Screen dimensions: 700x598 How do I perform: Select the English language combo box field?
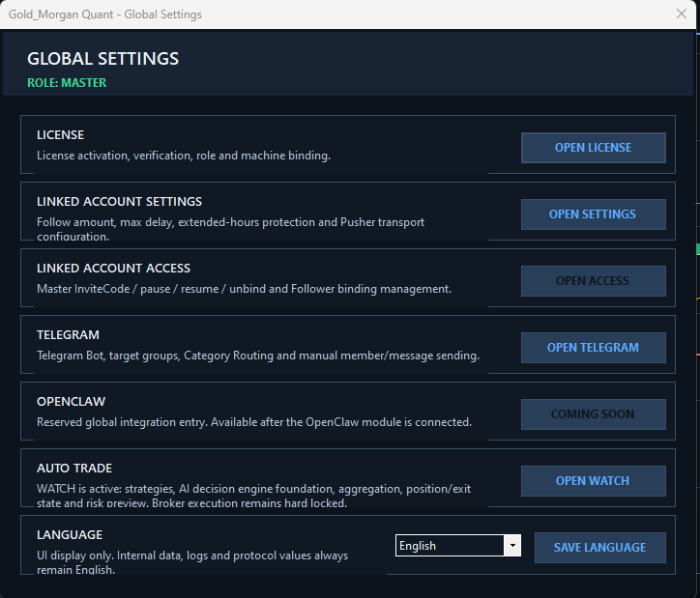tap(458, 546)
